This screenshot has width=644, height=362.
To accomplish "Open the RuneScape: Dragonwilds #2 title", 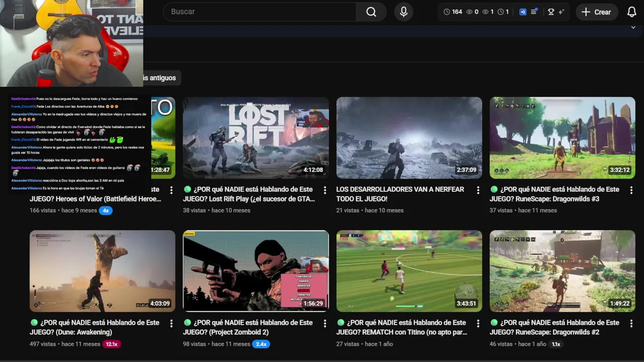I will pyautogui.click(x=554, y=327).
